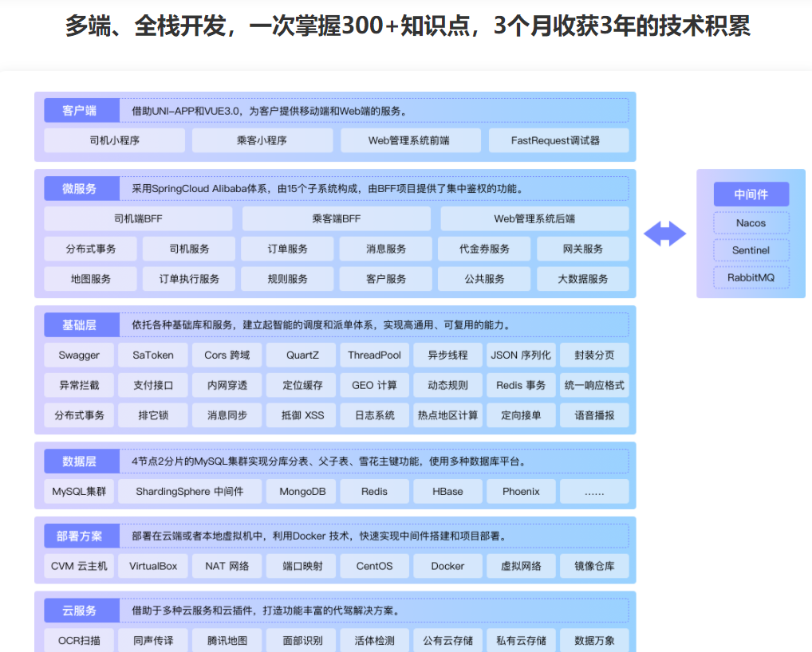The image size is (812, 652).
Task: Click the FastRequest调试器 box
Action: pyautogui.click(x=558, y=140)
